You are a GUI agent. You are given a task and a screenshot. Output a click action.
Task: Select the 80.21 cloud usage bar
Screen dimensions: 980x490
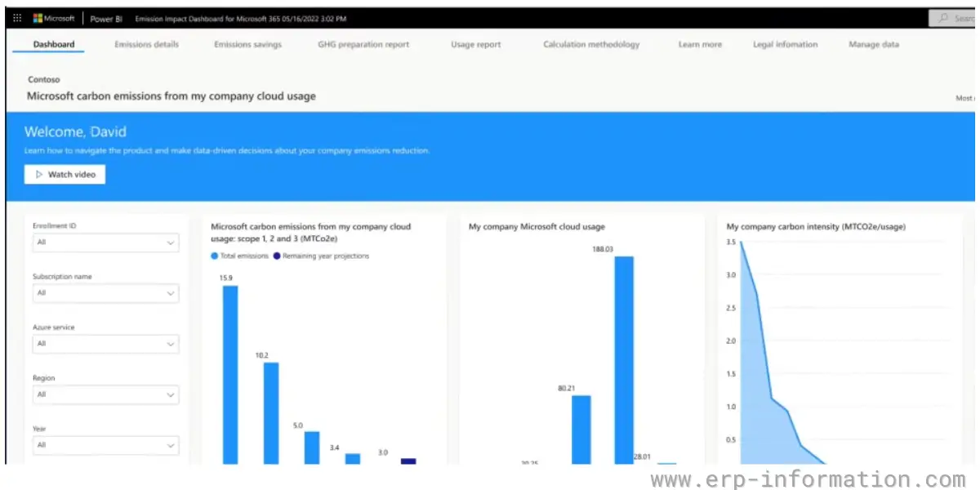coord(581,430)
